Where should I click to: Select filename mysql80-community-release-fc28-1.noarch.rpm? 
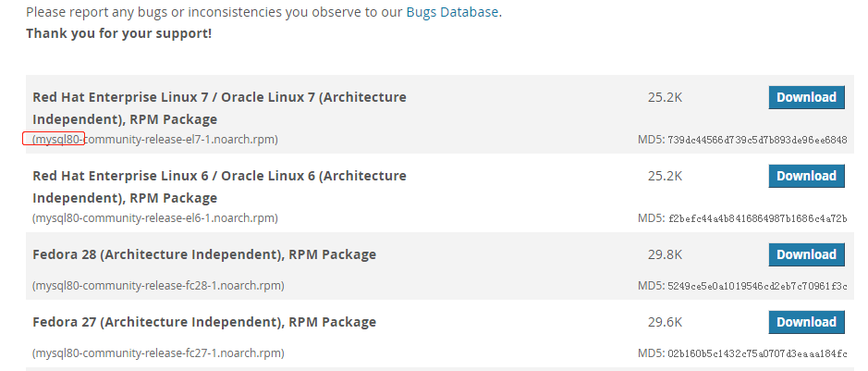pos(158,286)
